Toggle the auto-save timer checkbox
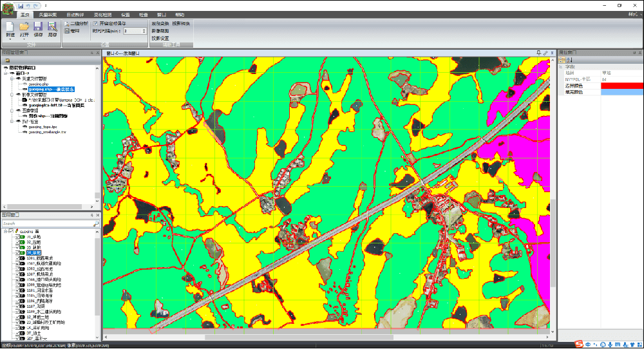 [x=95, y=23]
